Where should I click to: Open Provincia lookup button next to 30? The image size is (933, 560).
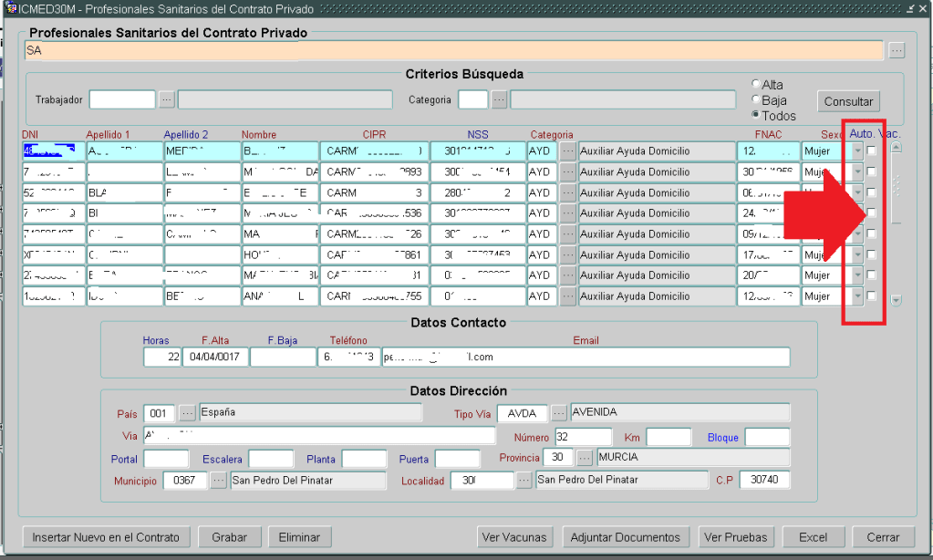point(585,457)
